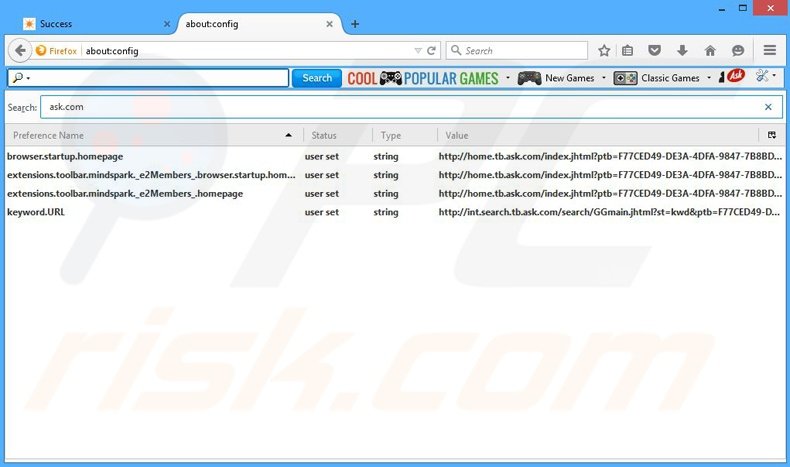
Task: Click New Games toolbar label
Action: pos(569,78)
